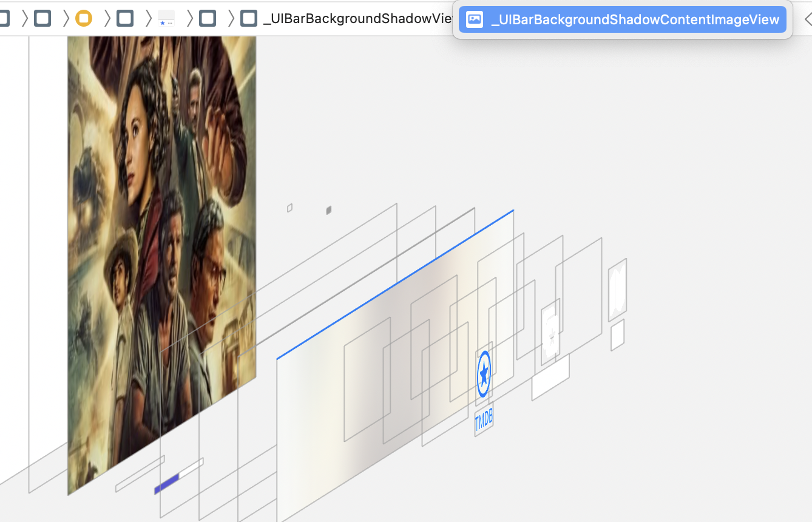Select the _UIBarBackgroundShadowContentImageView popup item
The width and height of the screenshot is (812, 522).
(622, 19)
